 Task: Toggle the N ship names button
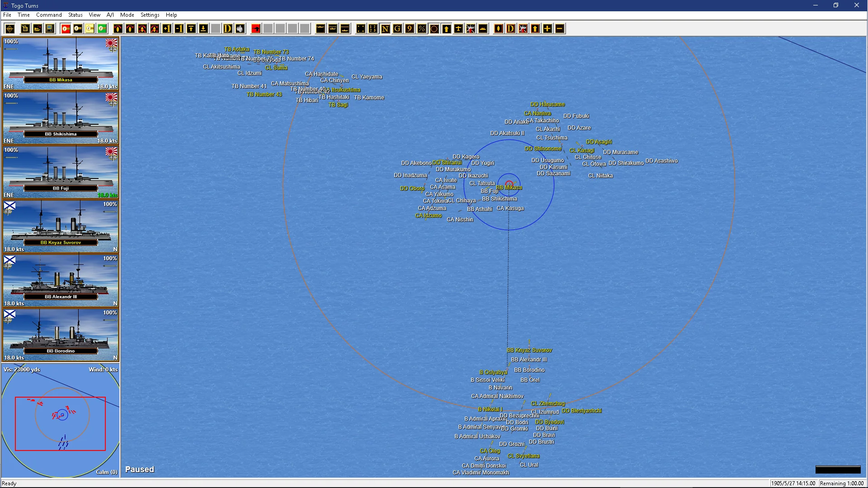(385, 29)
